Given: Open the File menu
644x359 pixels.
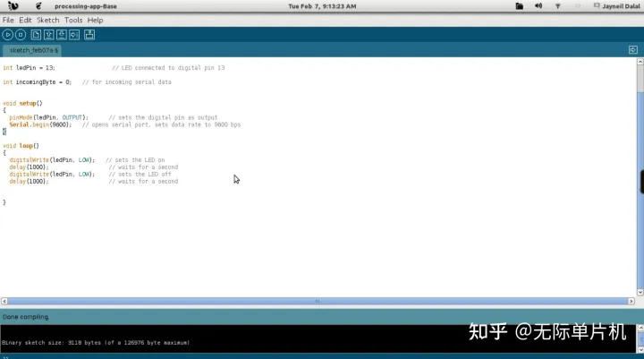Looking at the screenshot, I should (8, 21).
